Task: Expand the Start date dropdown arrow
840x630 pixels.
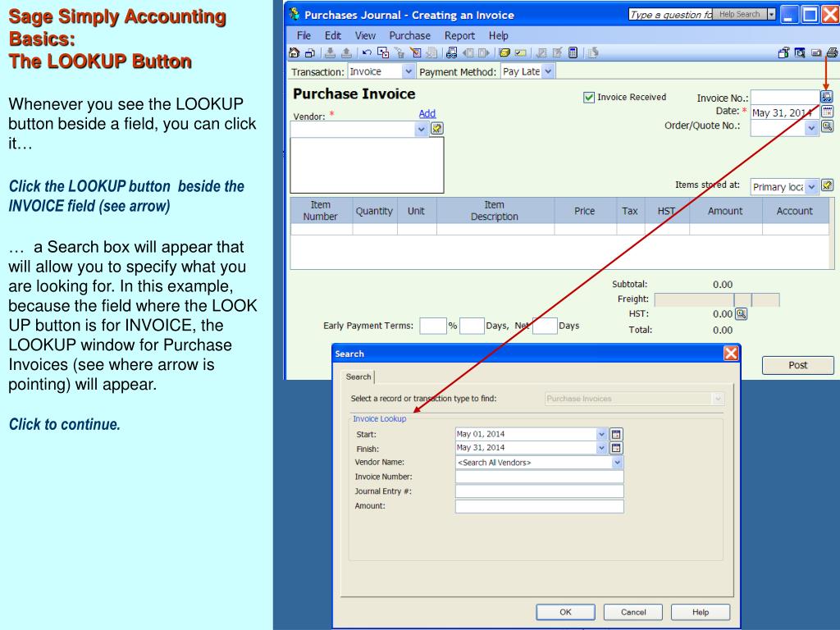Action: coord(601,434)
